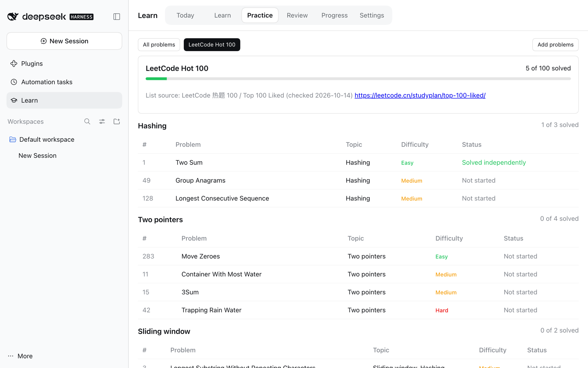Show the All problems list
The image size is (588, 368).
tap(159, 45)
